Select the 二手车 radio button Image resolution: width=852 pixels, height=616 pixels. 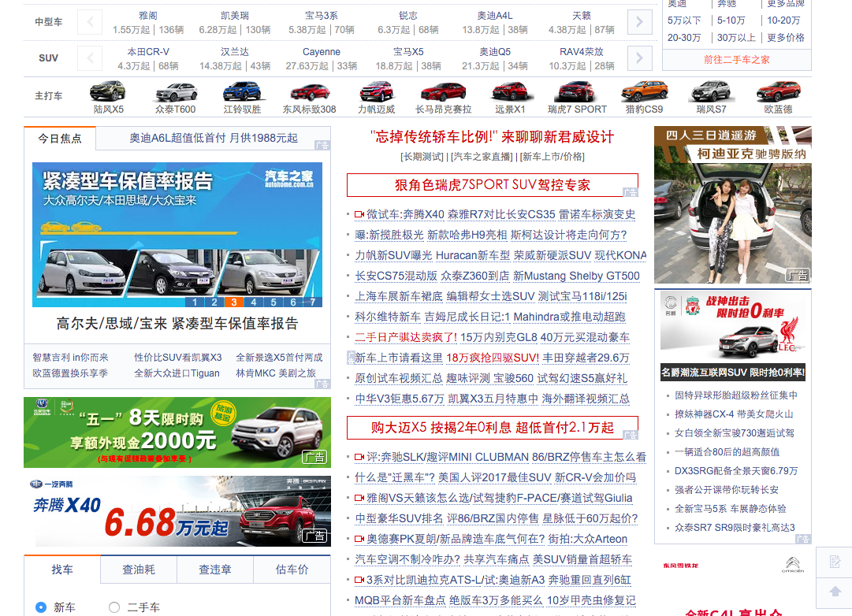[x=114, y=607]
